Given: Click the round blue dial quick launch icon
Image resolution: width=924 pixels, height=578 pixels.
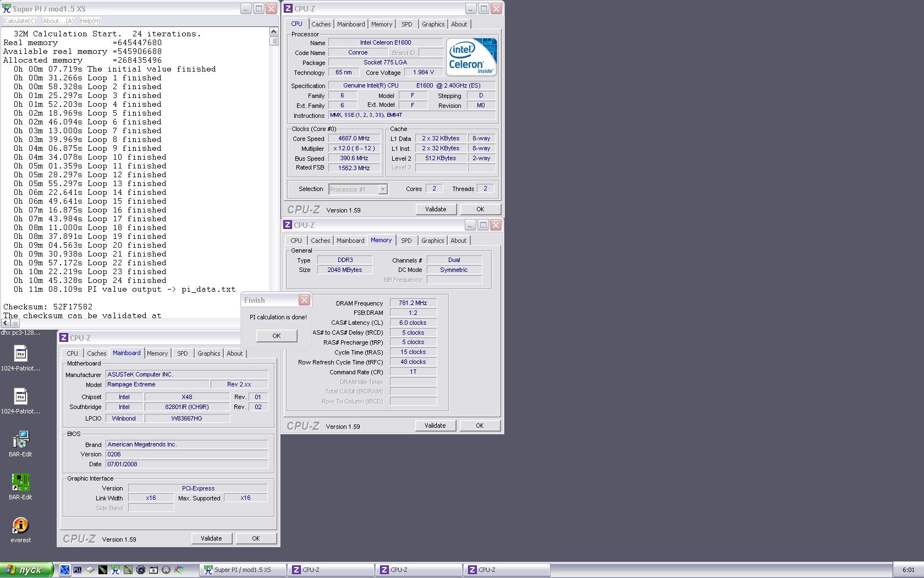Looking at the screenshot, I should [141, 570].
